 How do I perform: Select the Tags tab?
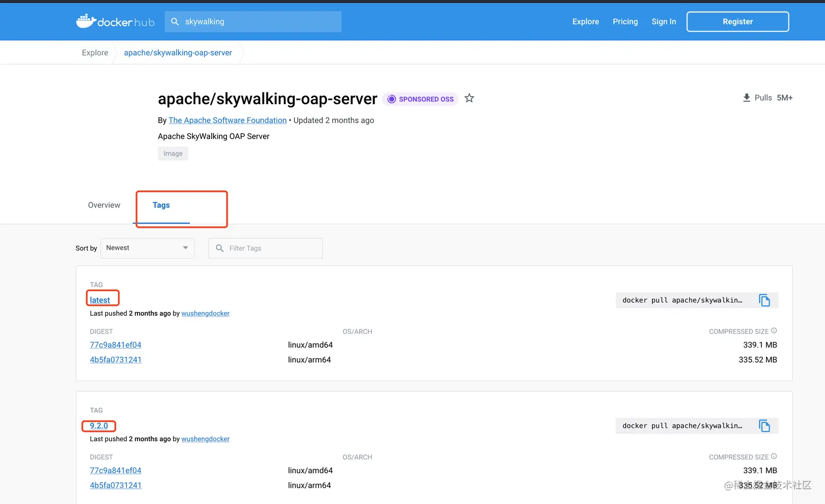point(161,205)
